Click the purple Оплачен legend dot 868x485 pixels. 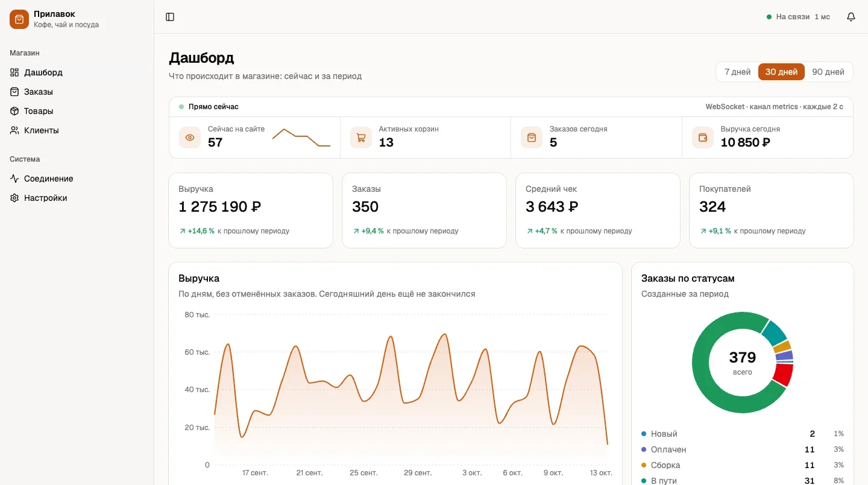644,449
